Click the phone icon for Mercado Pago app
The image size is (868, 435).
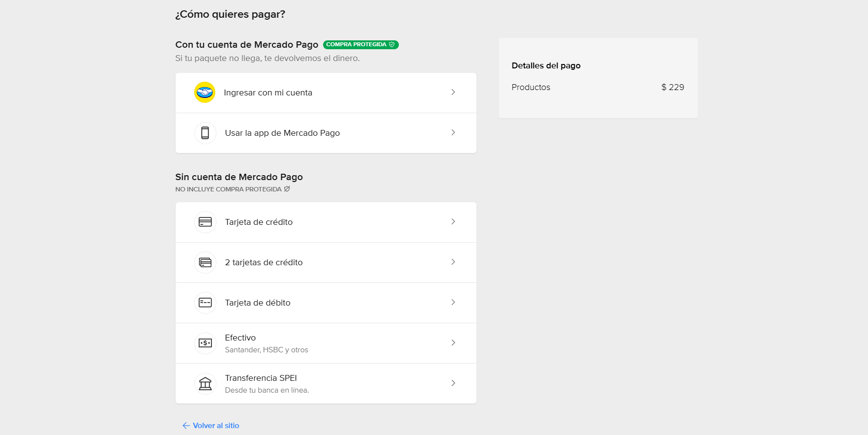(x=205, y=133)
